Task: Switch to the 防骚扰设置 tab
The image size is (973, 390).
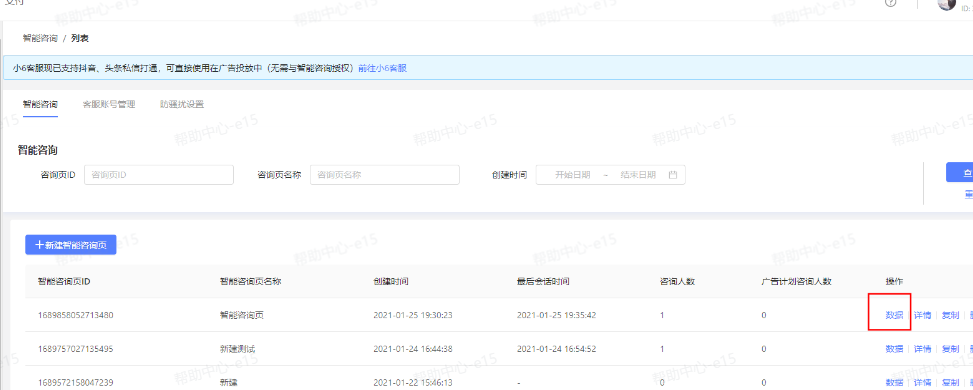Action: (182, 104)
